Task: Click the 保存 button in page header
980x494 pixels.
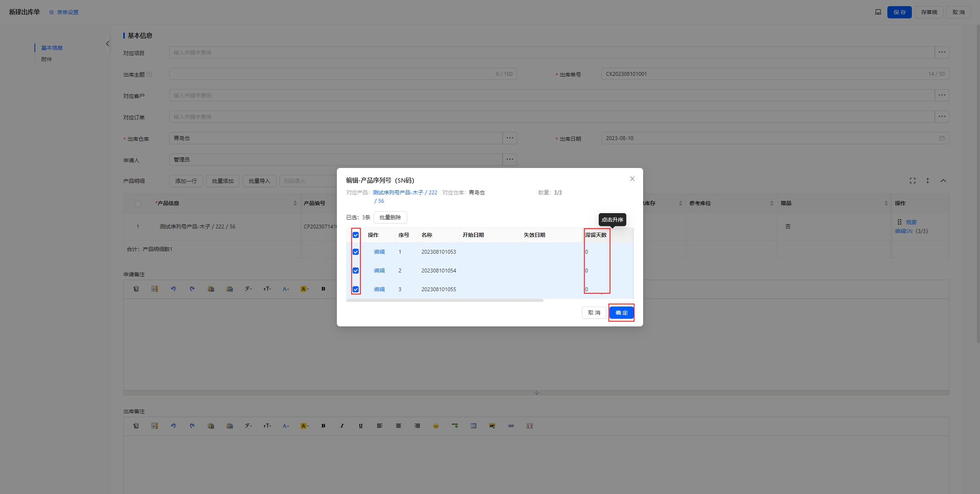Action: pyautogui.click(x=899, y=12)
